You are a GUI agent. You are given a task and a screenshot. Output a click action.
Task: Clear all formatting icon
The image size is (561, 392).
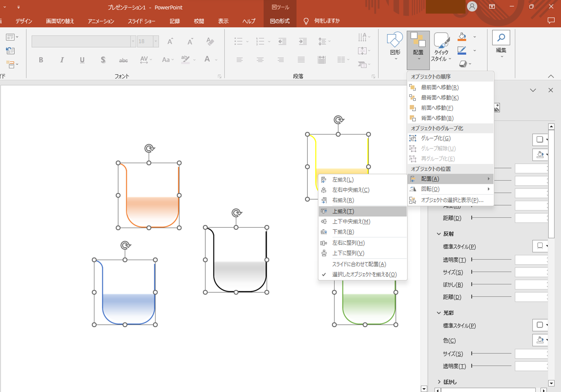click(210, 41)
